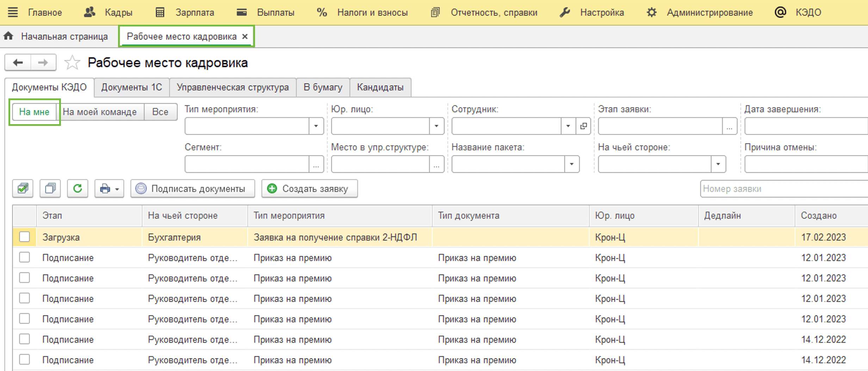This screenshot has width=868, height=371.
Task: Expand the Тип мероприятия dropdown
Action: tap(316, 126)
